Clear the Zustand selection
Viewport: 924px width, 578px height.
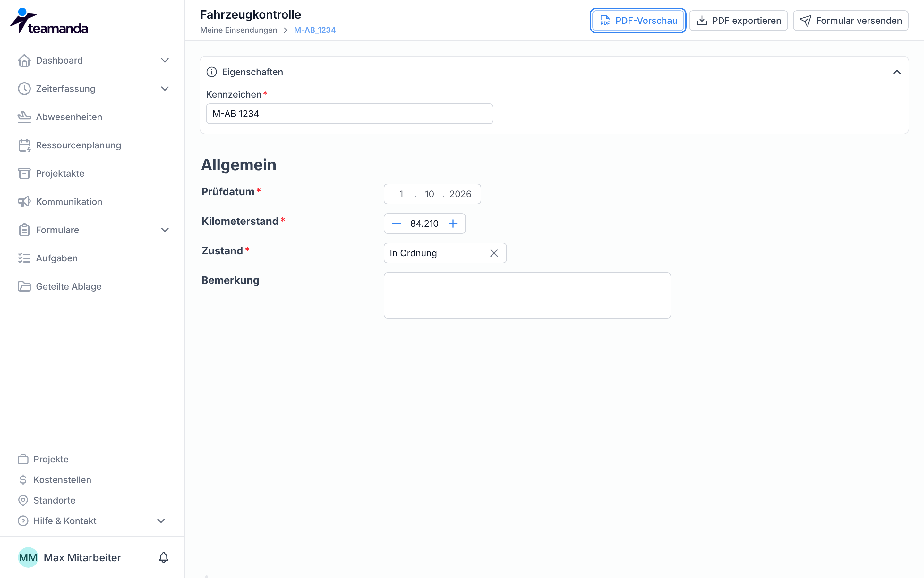(x=494, y=253)
